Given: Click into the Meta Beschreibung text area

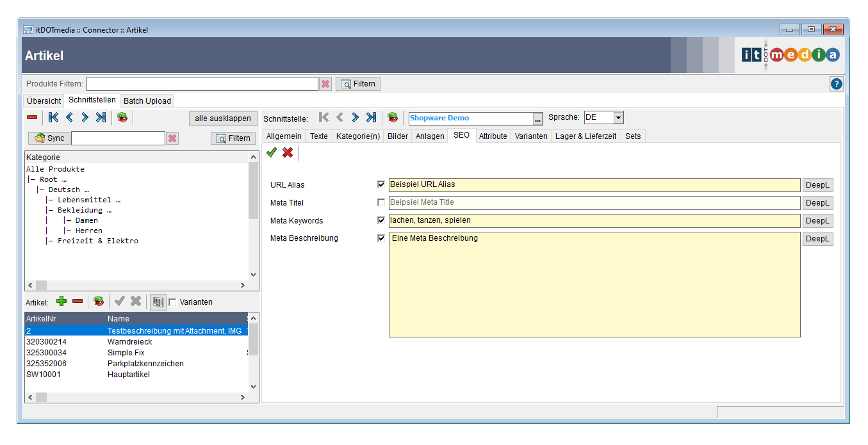Looking at the screenshot, I should click(594, 285).
